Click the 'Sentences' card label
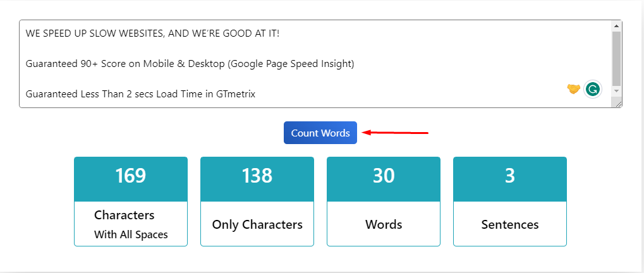This screenshot has width=644, height=273. point(509,224)
